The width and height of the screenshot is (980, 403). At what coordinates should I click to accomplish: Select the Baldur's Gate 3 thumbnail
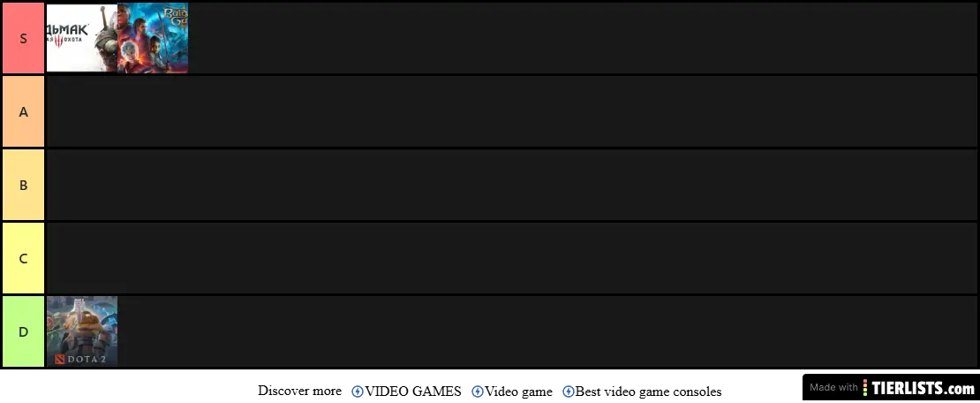coord(153,38)
